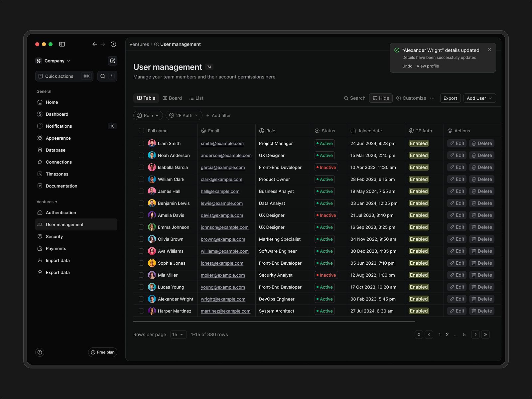Viewport: 532px width, 399px height.
Task: Switch to the Board view tab
Action: (x=172, y=98)
